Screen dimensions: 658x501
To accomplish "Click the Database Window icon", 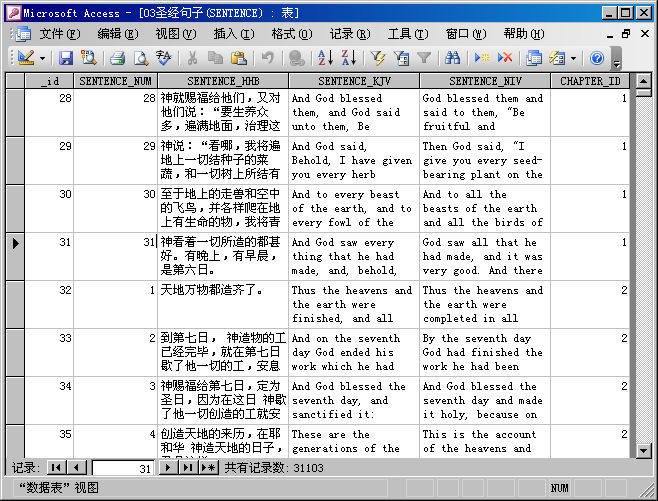I will (533, 57).
